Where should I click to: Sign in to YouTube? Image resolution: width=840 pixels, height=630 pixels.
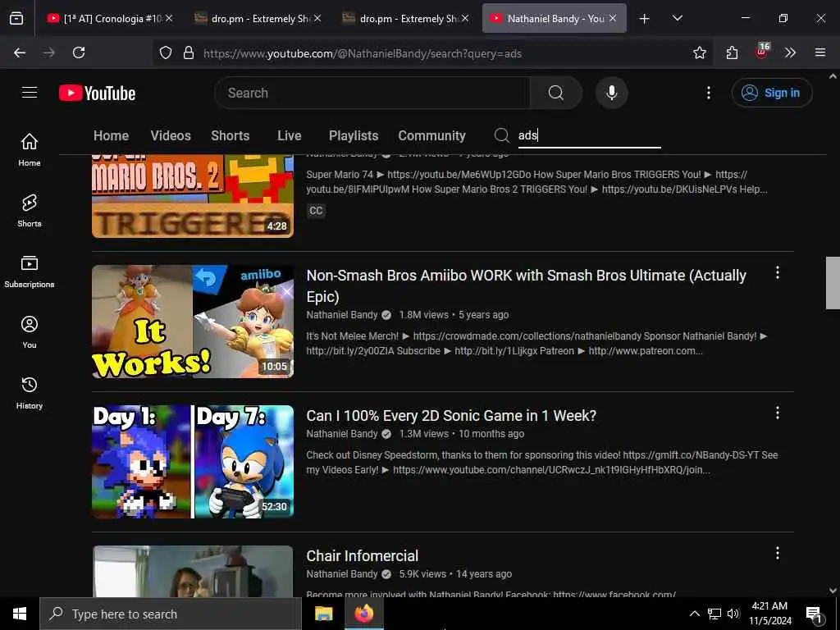[771, 93]
